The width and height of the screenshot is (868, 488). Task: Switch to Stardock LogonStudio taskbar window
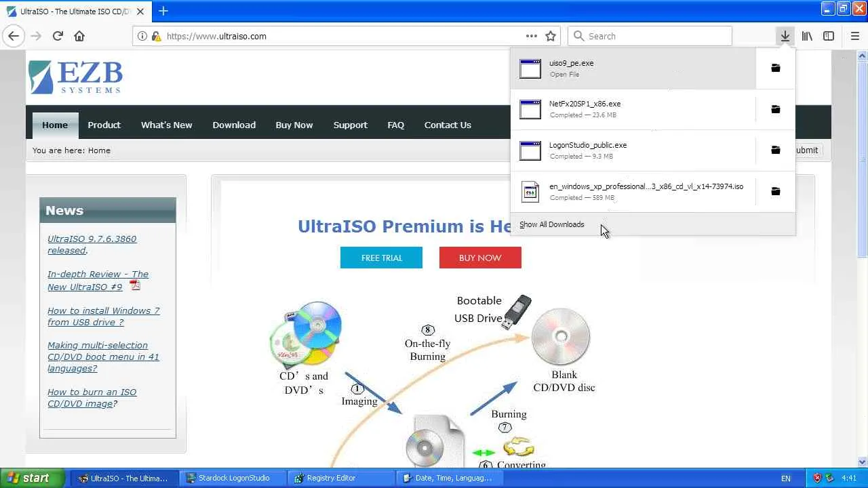click(233, 478)
